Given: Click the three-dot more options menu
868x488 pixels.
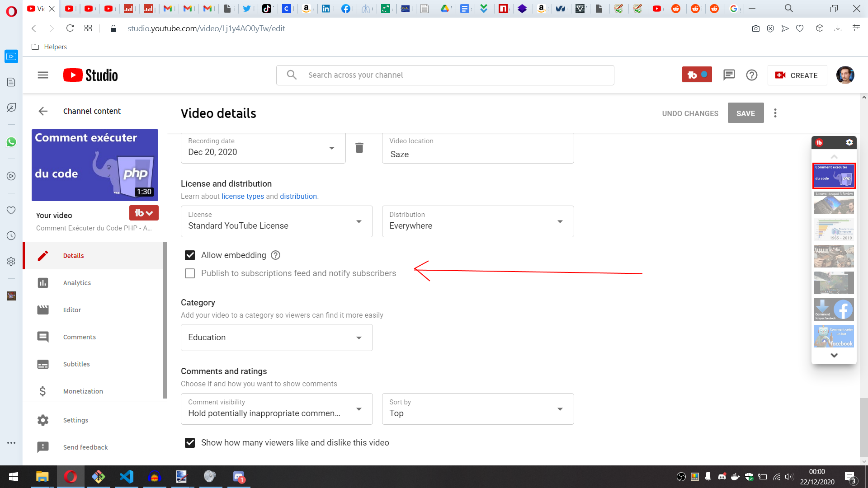Looking at the screenshot, I should (775, 113).
